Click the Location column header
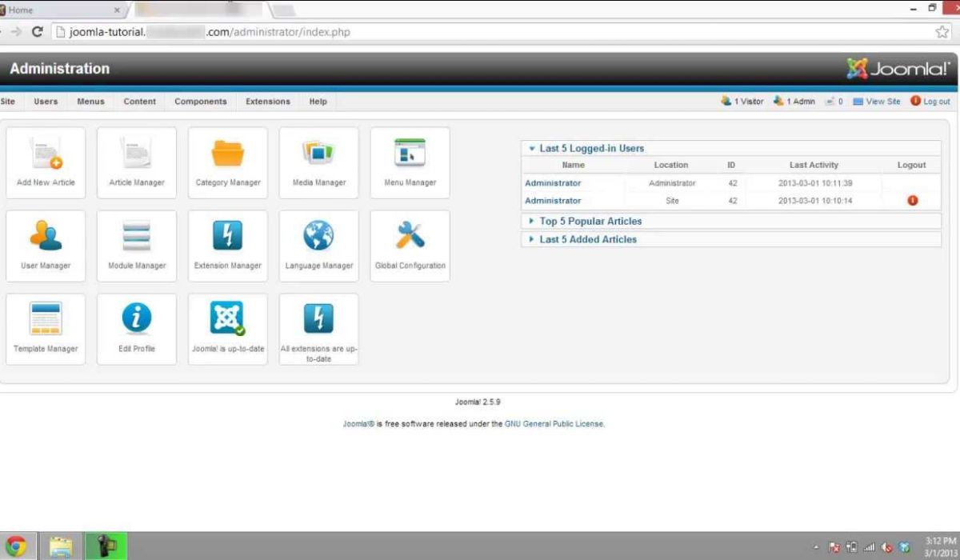 671,165
